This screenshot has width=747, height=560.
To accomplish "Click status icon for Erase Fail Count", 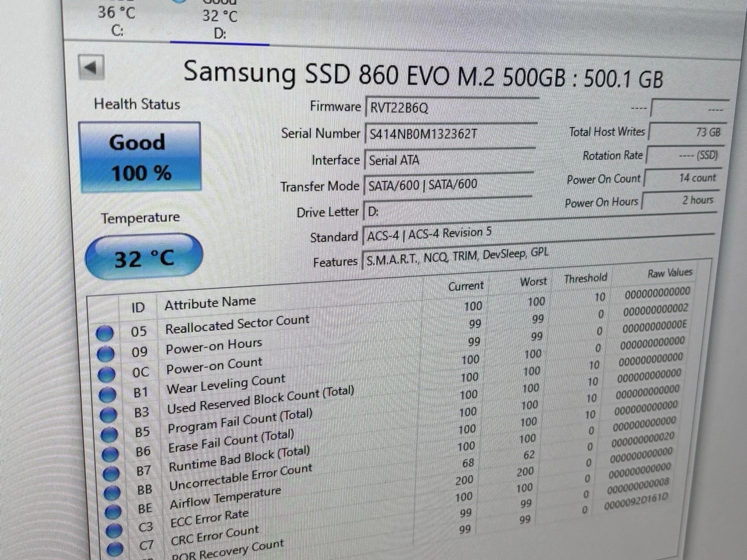I will coord(110,454).
